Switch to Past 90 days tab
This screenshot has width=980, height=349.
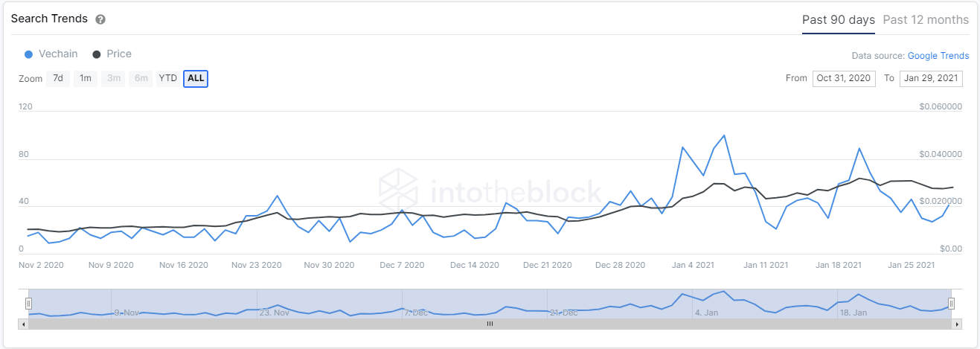pos(838,20)
